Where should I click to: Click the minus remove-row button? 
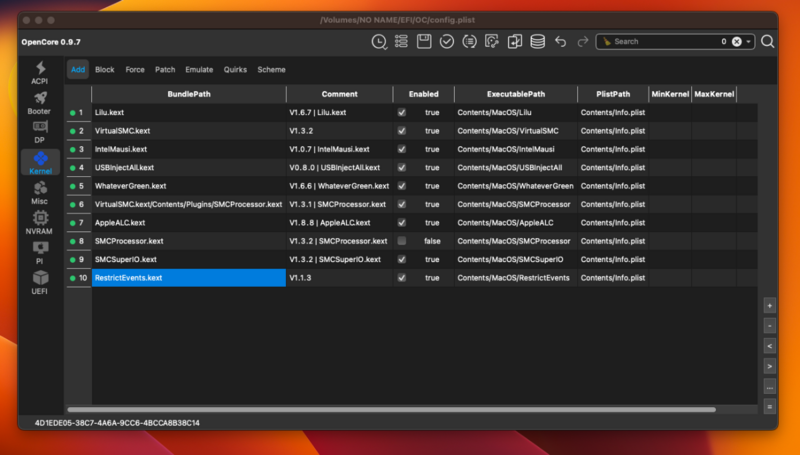coord(769,325)
